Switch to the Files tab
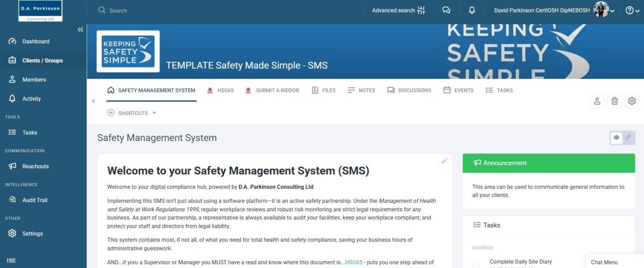The height and width of the screenshot is (268, 644). coord(324,91)
